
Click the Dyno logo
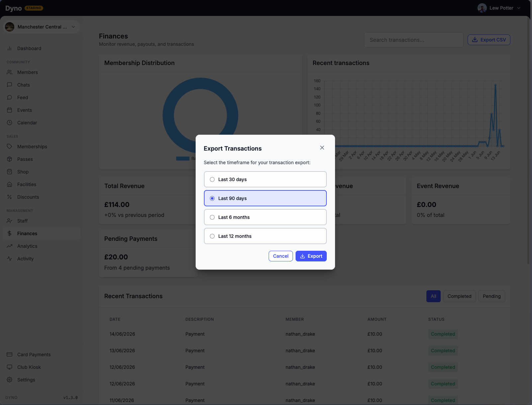(14, 8)
